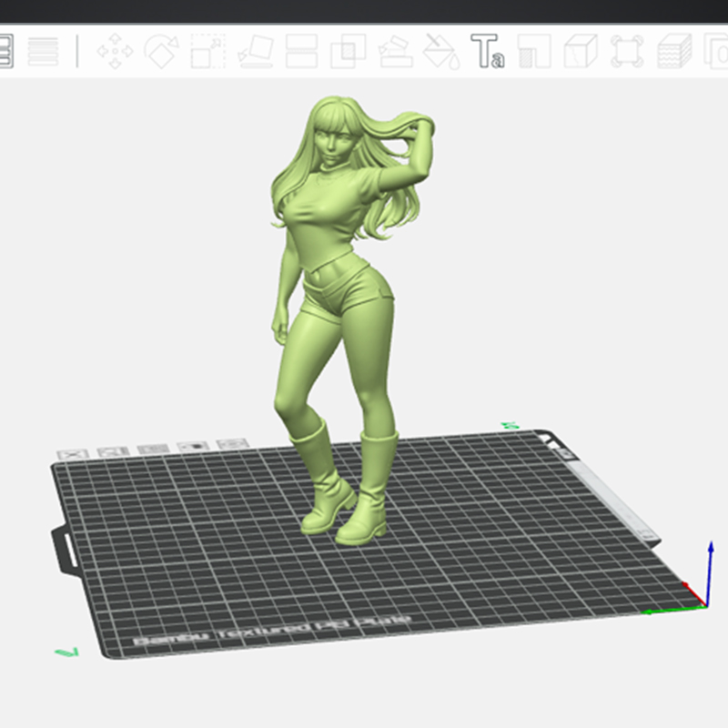Select the green figurine model
This screenshot has height=728, width=728.
342,298
